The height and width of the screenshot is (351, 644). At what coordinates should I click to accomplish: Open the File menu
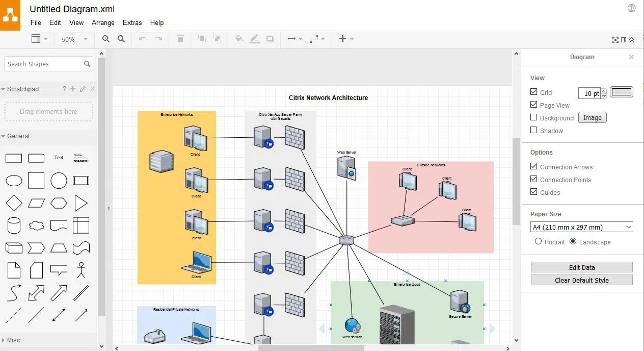(x=36, y=22)
